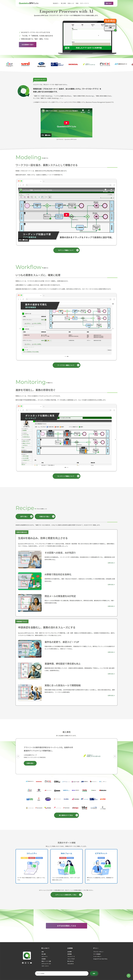The width and height of the screenshot is (133, 980).
Task: Open the Google API User Data Policy link
Action: [x=100, y=959]
